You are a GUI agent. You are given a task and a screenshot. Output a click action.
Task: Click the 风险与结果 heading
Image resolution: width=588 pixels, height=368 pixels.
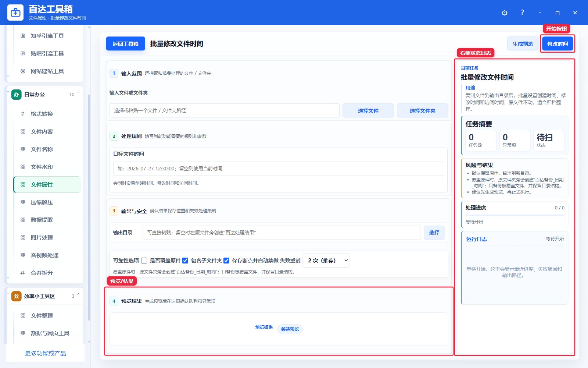pos(479,165)
